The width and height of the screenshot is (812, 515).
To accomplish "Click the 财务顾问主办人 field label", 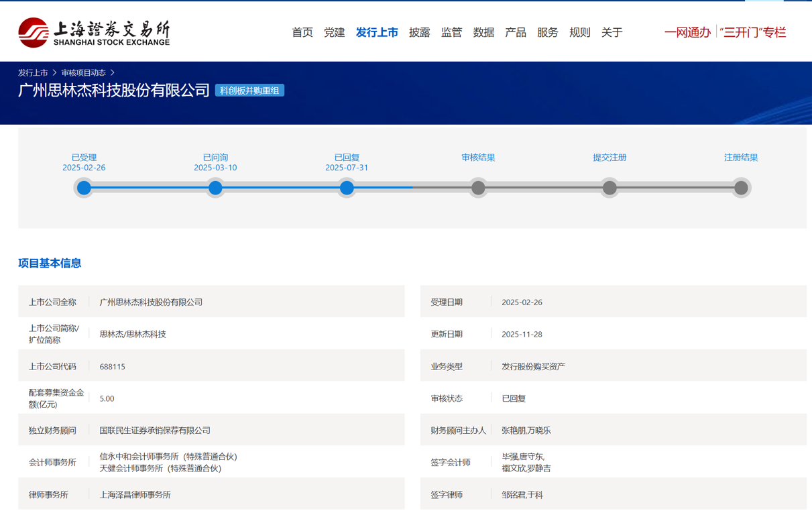I will pos(458,431).
